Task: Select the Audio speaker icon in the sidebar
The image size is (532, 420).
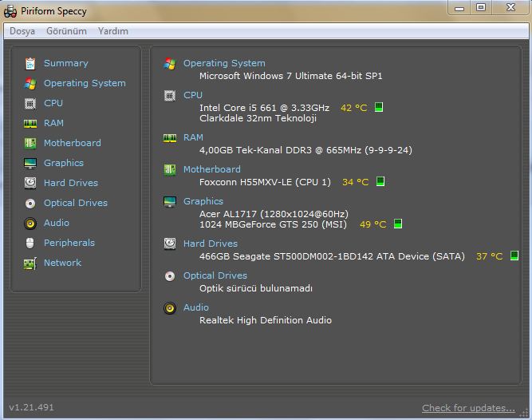Action: click(x=30, y=223)
